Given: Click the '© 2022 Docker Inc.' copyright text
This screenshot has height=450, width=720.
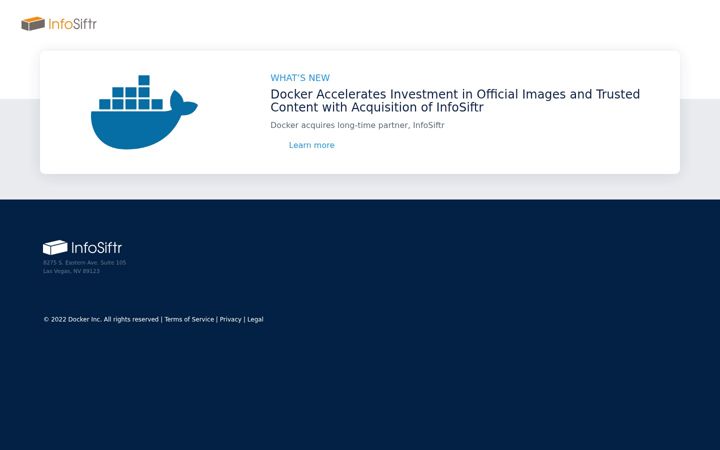Looking at the screenshot, I should click(x=101, y=319).
